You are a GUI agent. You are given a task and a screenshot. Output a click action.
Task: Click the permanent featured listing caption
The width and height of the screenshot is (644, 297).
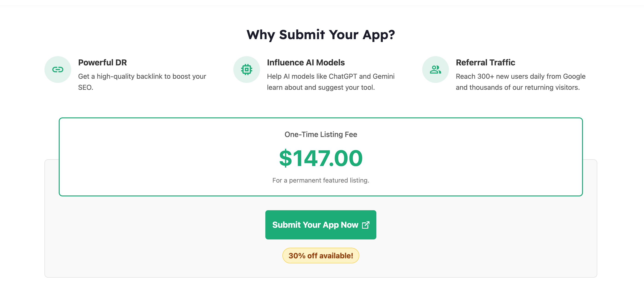[320, 180]
